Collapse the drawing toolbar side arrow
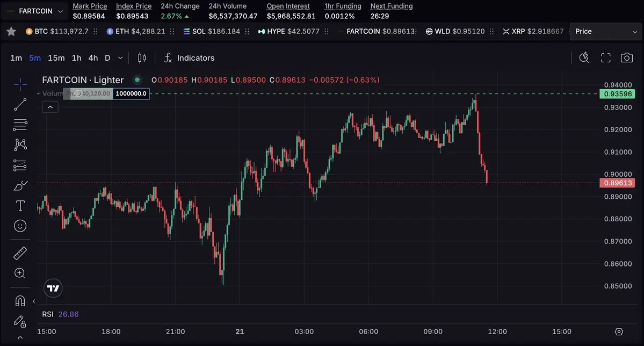The width and height of the screenshot is (644, 346). (x=34, y=301)
